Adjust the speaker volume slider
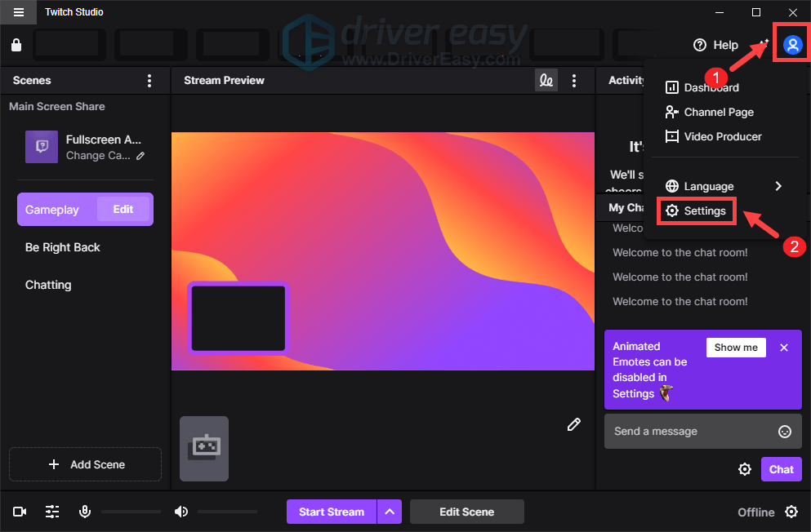This screenshot has height=532, width=811. (227, 512)
